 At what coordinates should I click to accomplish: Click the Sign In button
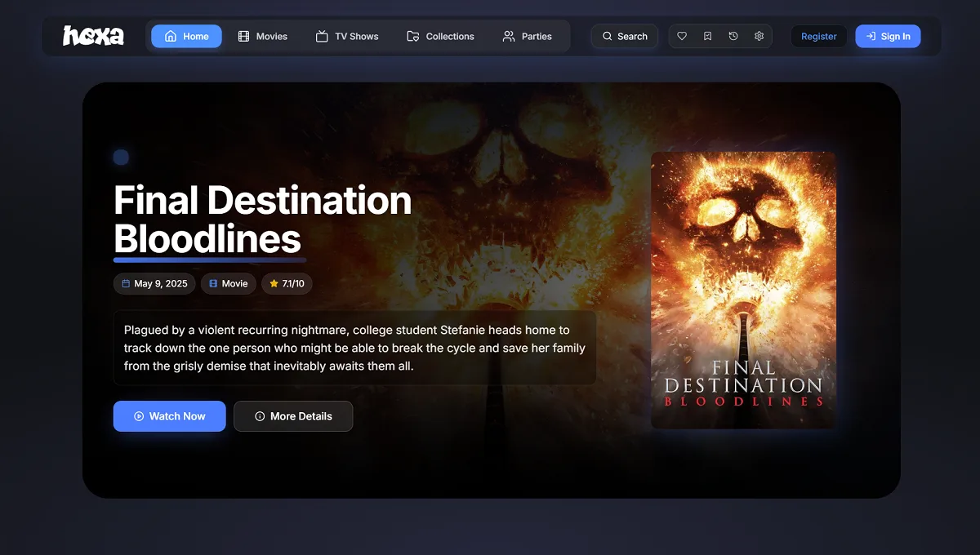tap(888, 36)
